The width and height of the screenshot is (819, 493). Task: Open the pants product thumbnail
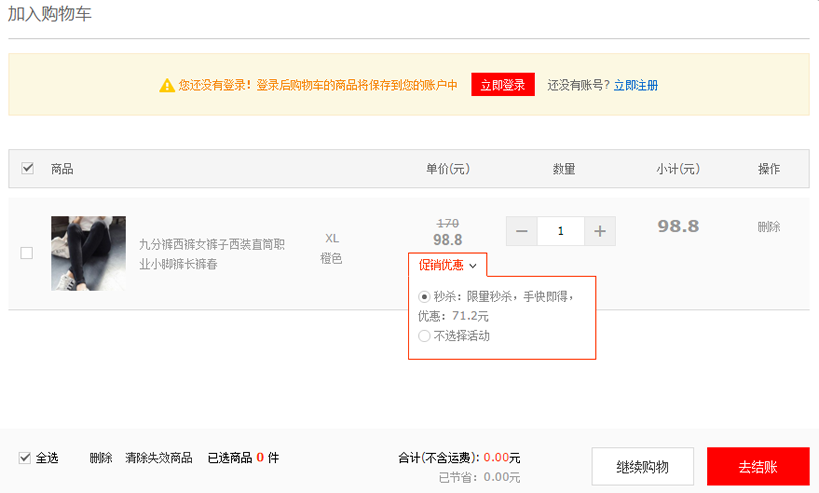[x=88, y=253]
